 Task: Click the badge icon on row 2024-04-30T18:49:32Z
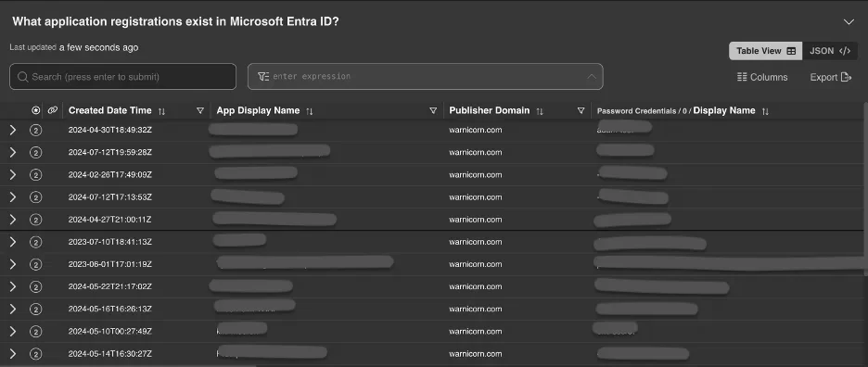coord(36,130)
